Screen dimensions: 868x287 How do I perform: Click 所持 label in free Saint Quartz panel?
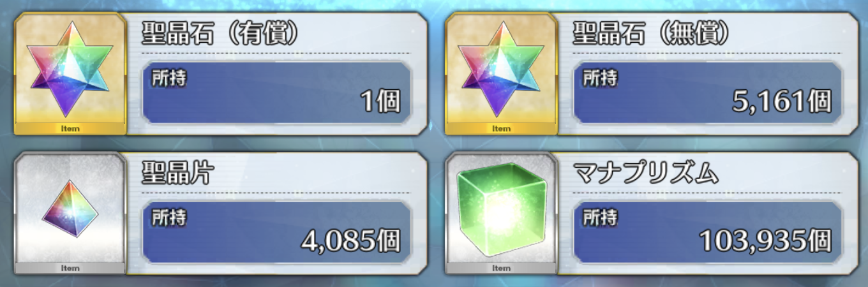600,78
